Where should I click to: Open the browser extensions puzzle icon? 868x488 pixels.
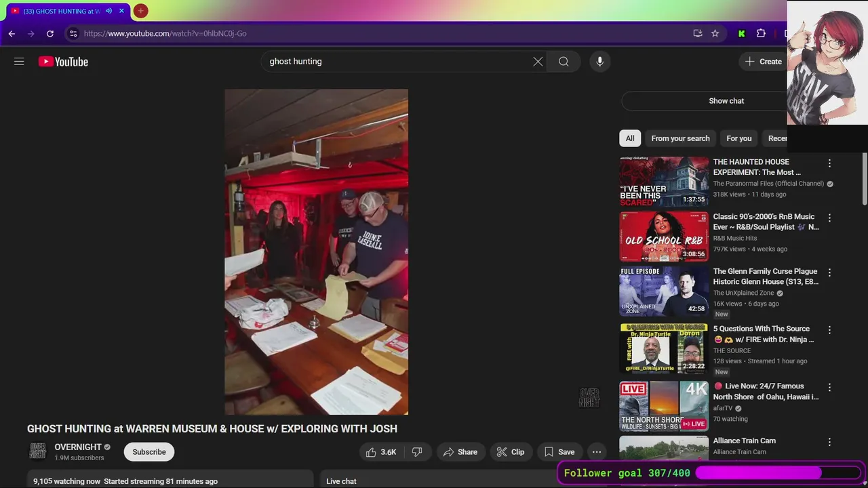coord(761,33)
